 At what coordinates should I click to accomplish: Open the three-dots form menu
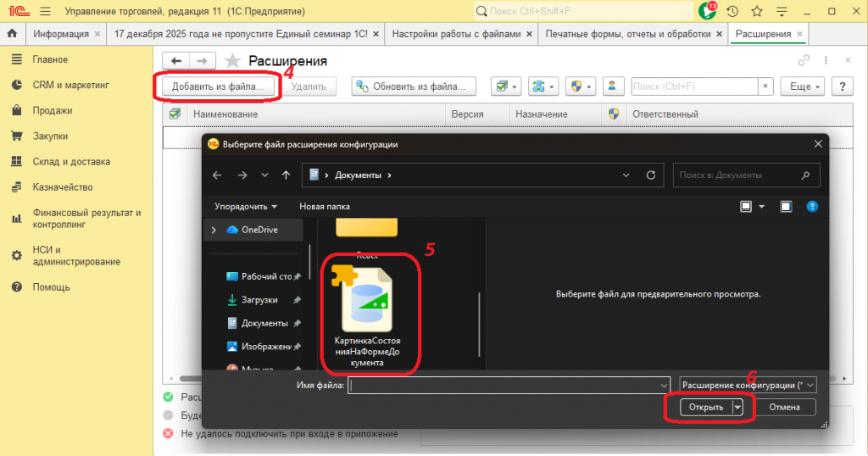coord(826,60)
